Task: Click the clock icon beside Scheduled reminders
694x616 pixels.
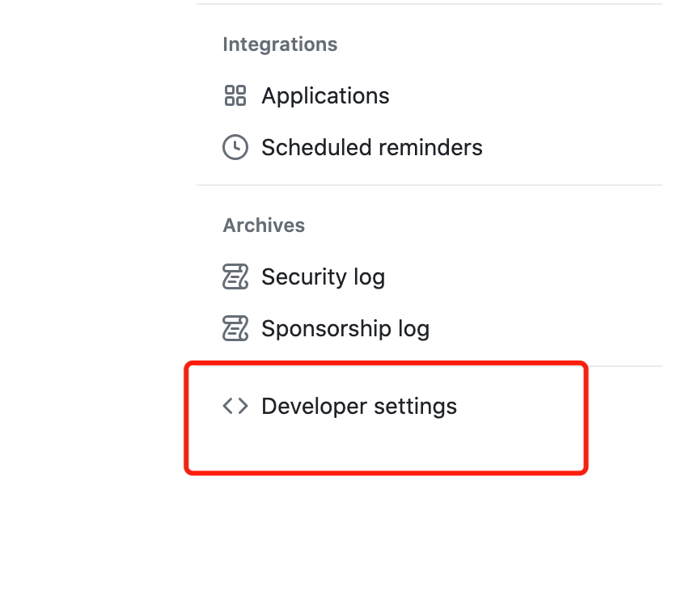Action: coord(235,148)
